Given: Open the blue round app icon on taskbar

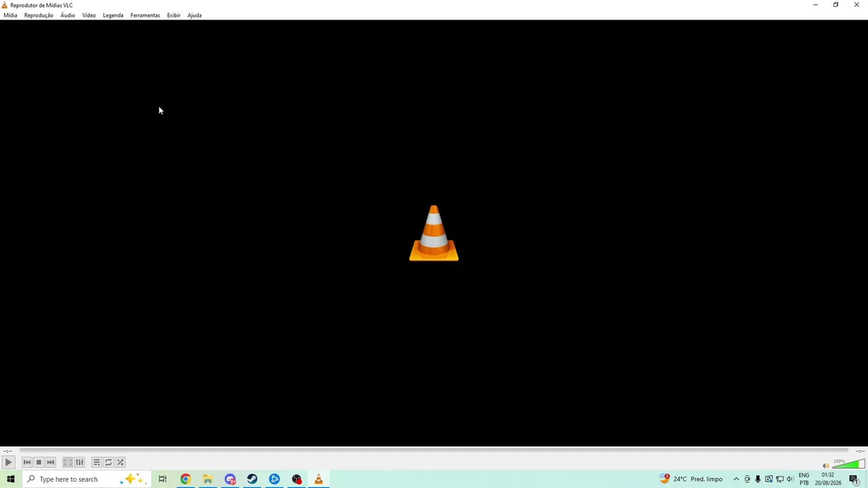Looking at the screenshot, I should [275, 479].
